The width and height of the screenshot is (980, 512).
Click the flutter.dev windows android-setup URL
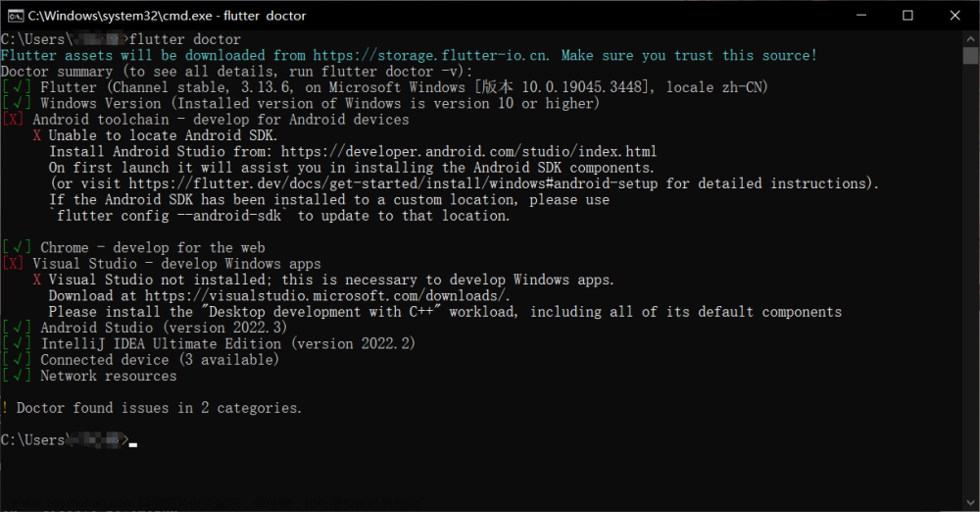coord(394,183)
